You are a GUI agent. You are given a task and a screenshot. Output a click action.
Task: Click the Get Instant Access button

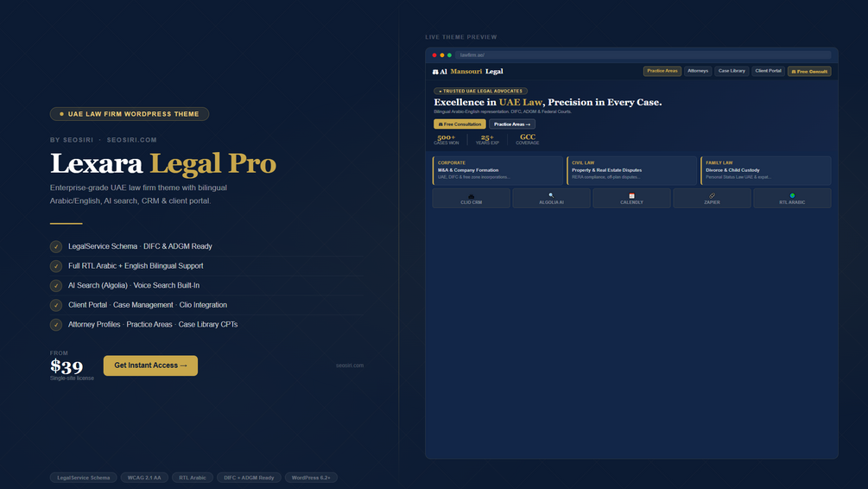click(x=150, y=365)
